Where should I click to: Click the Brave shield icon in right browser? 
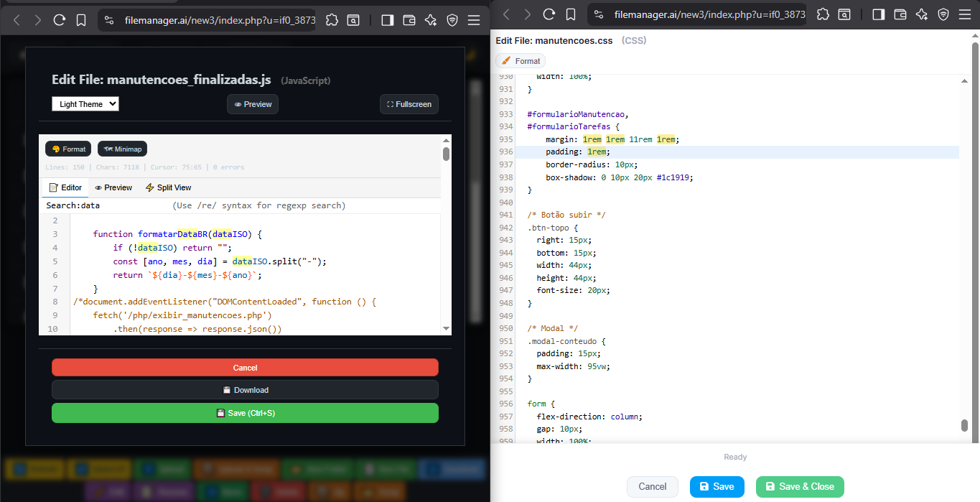click(x=943, y=14)
